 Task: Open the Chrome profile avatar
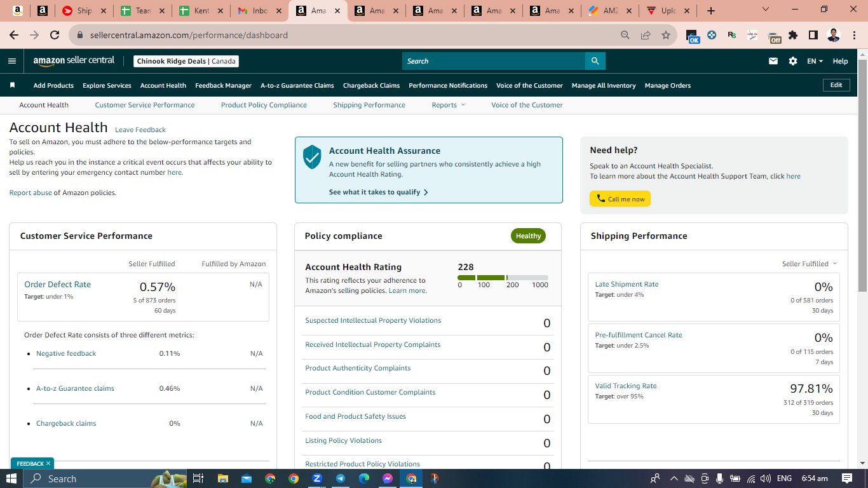coord(834,35)
